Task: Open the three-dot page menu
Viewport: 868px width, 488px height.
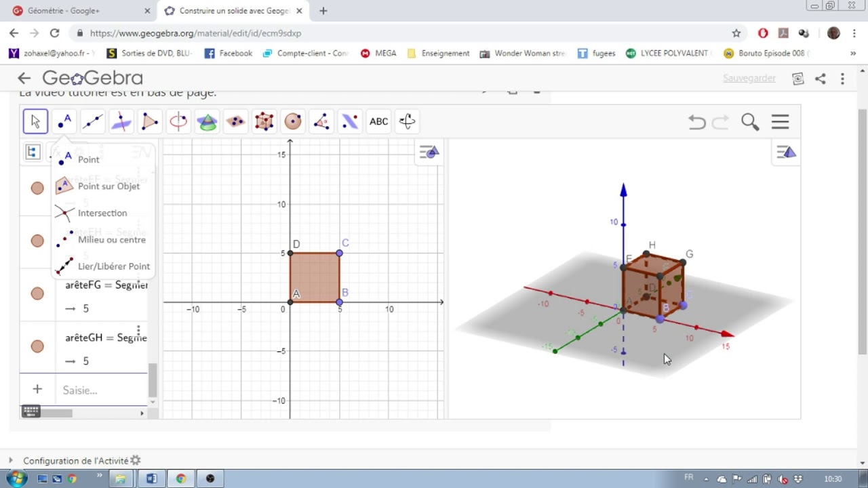Action: click(x=842, y=79)
